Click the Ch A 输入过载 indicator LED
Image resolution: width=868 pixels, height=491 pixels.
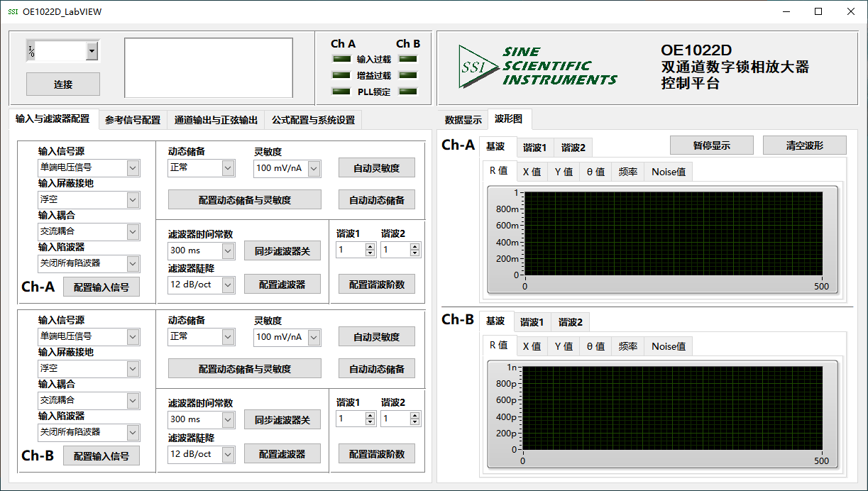(x=342, y=59)
